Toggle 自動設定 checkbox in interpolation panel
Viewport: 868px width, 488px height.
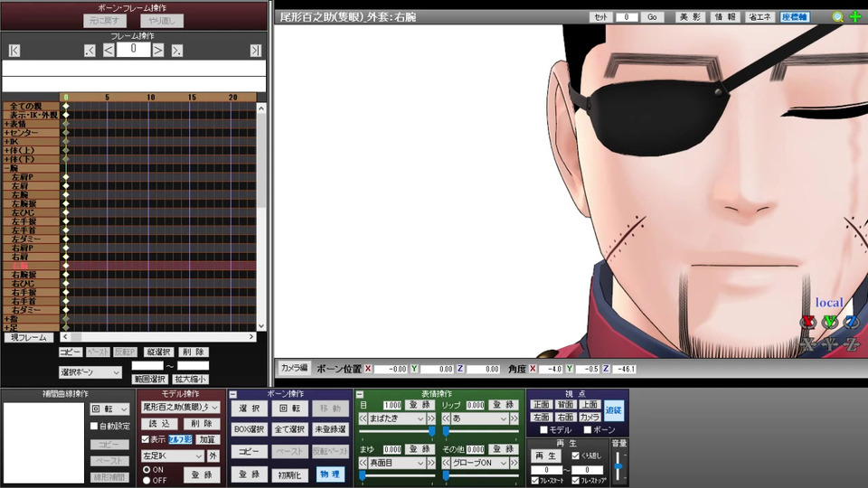click(94, 426)
